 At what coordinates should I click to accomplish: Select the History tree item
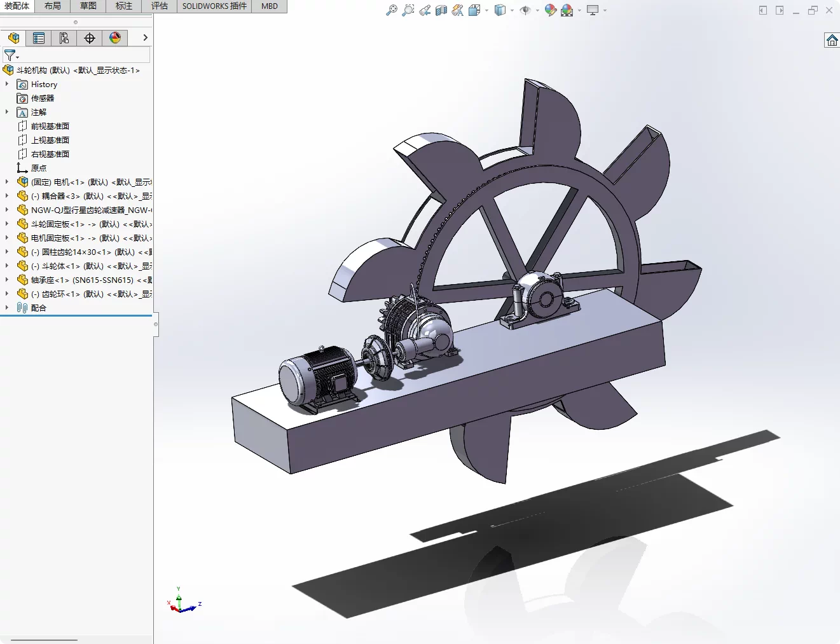pyautogui.click(x=37, y=85)
